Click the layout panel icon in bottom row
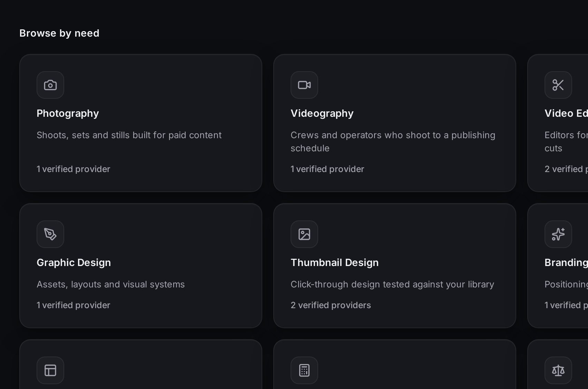Image resolution: width=588 pixels, height=389 pixels. point(50,370)
